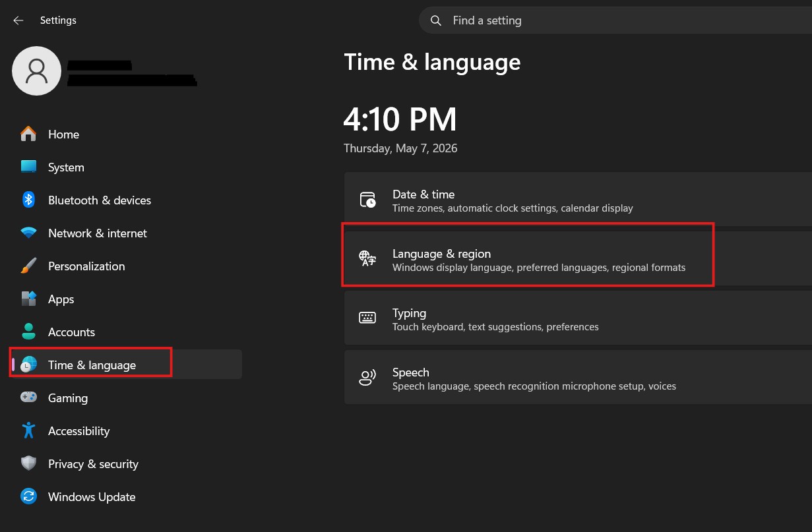812x532 pixels.
Task: Select Apps in the sidebar
Action: click(125, 299)
